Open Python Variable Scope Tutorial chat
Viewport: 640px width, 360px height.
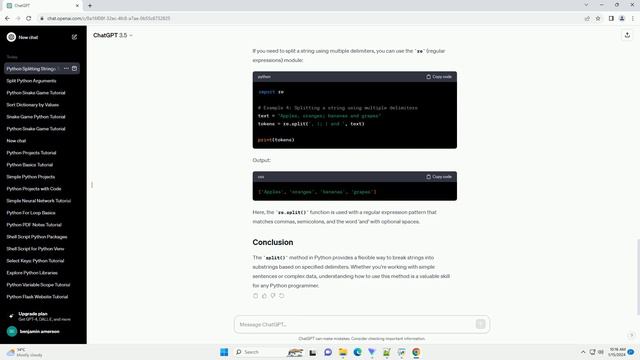click(x=38, y=285)
